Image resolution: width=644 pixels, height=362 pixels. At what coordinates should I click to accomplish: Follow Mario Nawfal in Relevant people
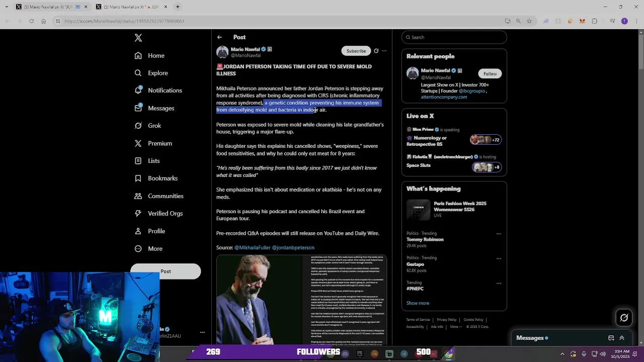click(490, 74)
